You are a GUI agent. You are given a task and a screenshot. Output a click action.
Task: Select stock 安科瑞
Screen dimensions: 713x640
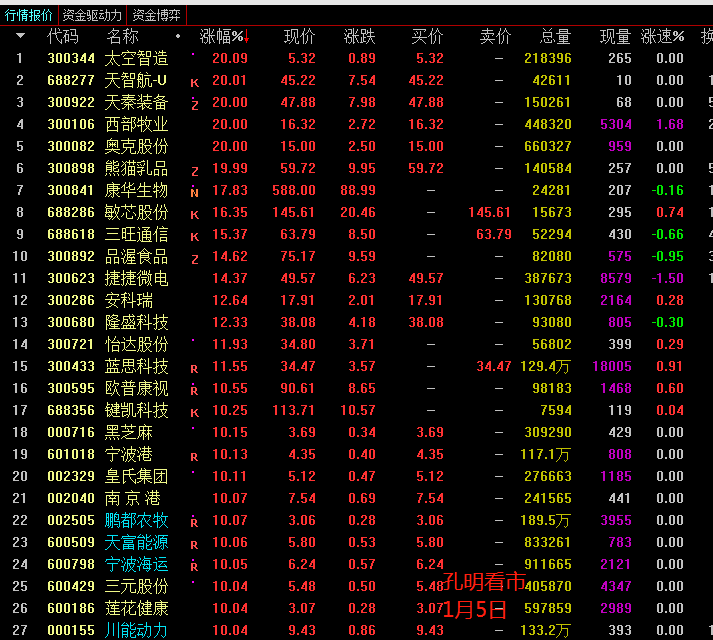tap(129, 300)
